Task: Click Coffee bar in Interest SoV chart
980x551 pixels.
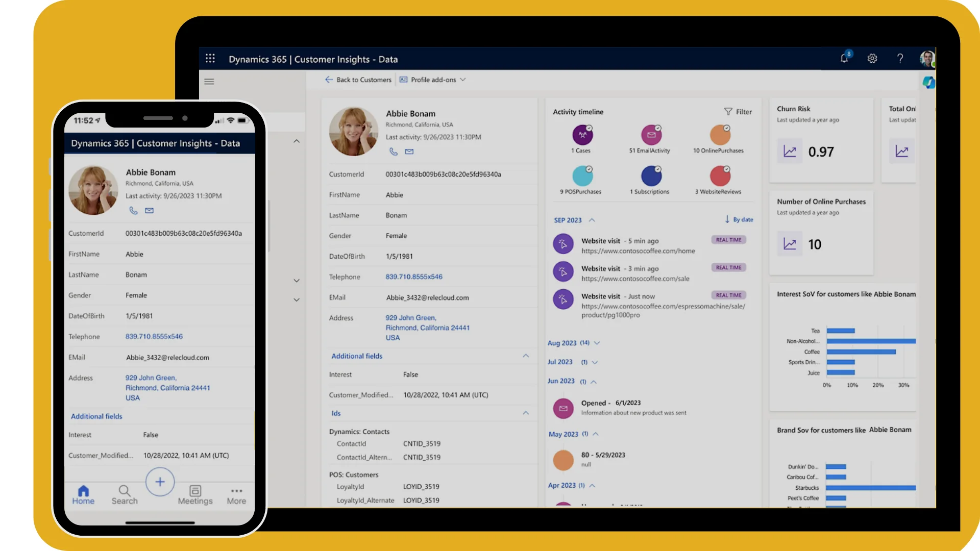Action: tap(862, 352)
